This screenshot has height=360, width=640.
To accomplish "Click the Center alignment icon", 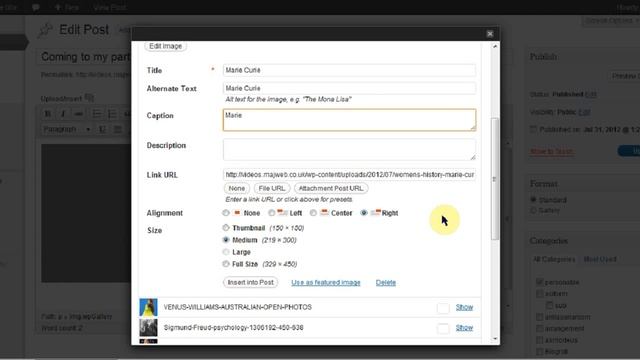I will click(324, 212).
